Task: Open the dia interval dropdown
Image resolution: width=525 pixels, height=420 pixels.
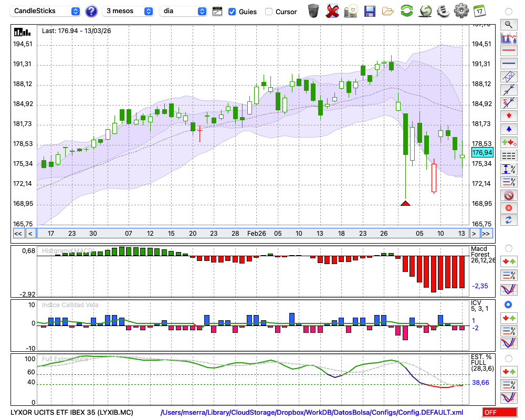Action: pyautogui.click(x=183, y=11)
